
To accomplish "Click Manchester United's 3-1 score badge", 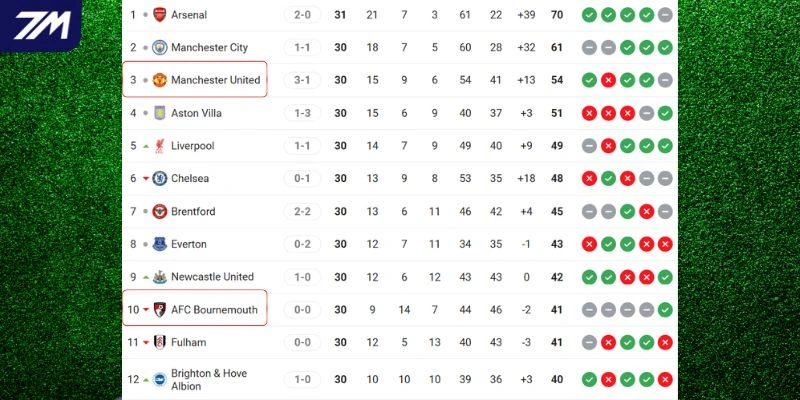I will pyautogui.click(x=302, y=80).
